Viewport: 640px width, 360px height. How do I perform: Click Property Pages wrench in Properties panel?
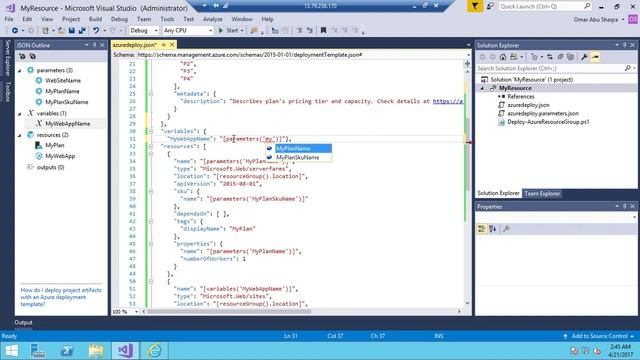coord(506,229)
